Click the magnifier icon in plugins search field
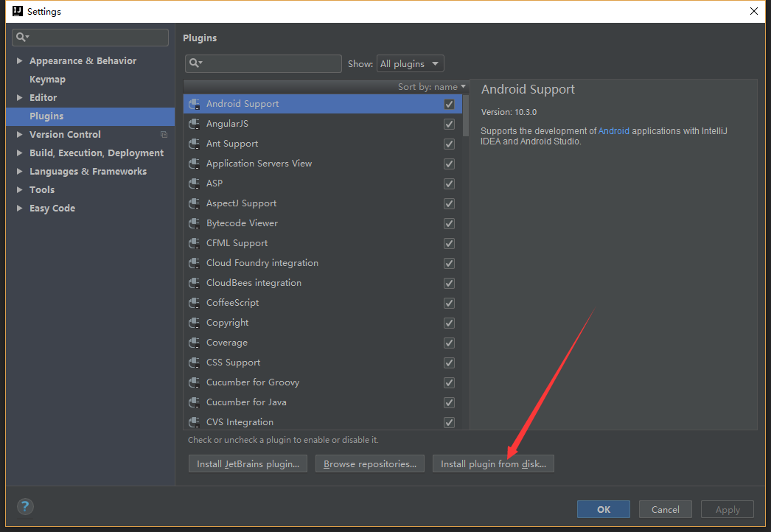Image resolution: width=771 pixels, height=532 pixels. tap(196, 63)
